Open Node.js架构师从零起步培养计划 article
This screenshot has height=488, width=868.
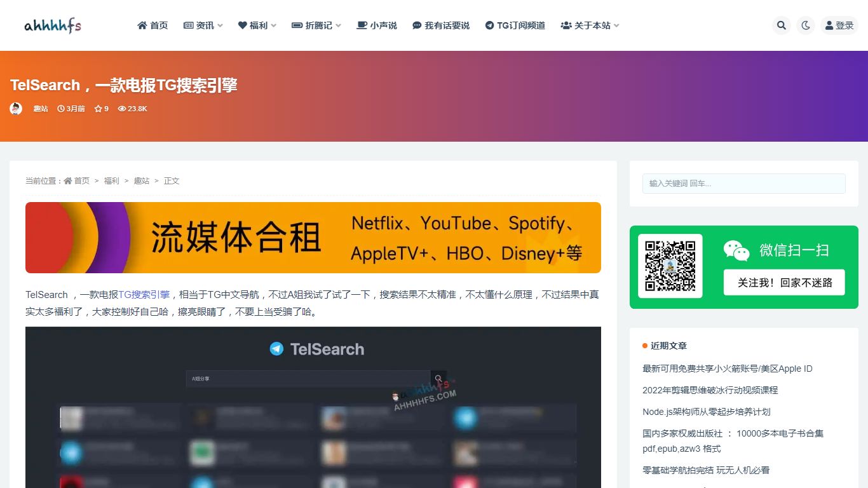(x=707, y=412)
